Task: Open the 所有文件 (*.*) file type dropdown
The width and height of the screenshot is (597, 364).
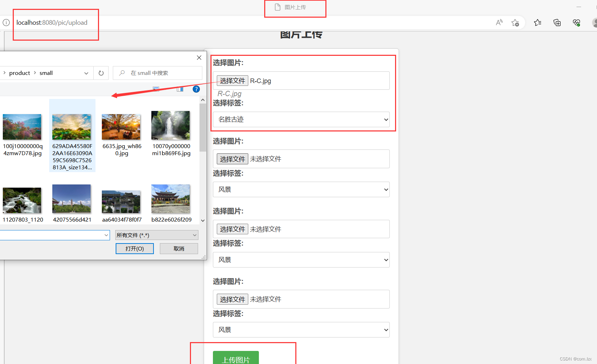Action: tap(156, 235)
